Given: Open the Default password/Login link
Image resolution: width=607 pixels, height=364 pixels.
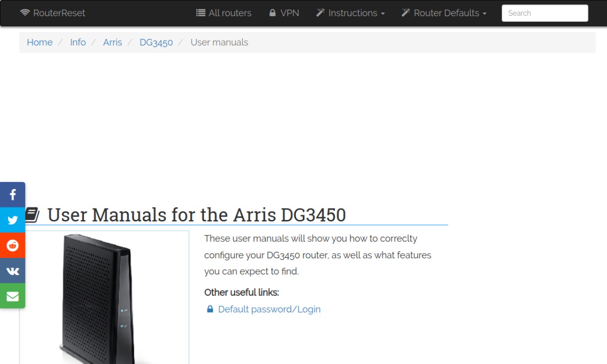Looking at the screenshot, I should pos(269,309).
